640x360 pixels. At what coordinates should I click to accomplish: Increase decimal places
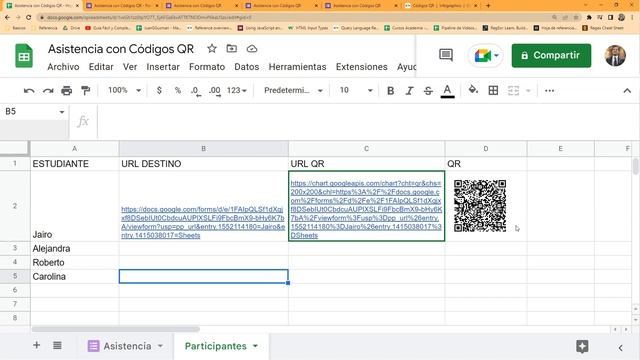pyautogui.click(x=215, y=91)
